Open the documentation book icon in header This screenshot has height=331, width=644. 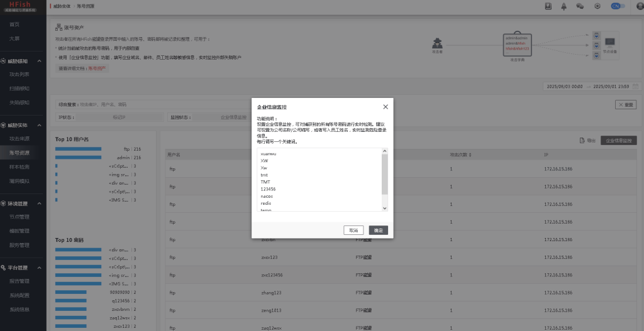click(x=548, y=6)
